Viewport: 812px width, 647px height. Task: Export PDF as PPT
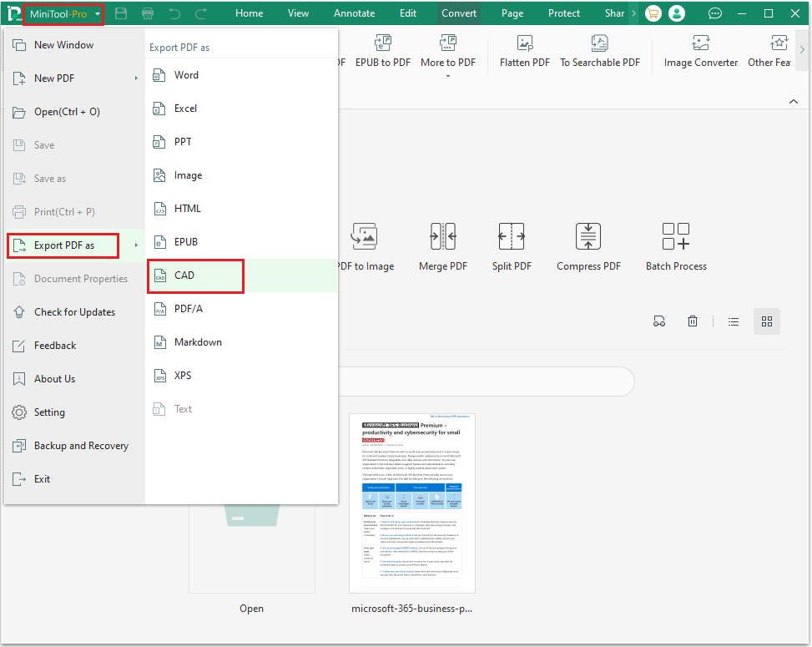(x=241, y=142)
